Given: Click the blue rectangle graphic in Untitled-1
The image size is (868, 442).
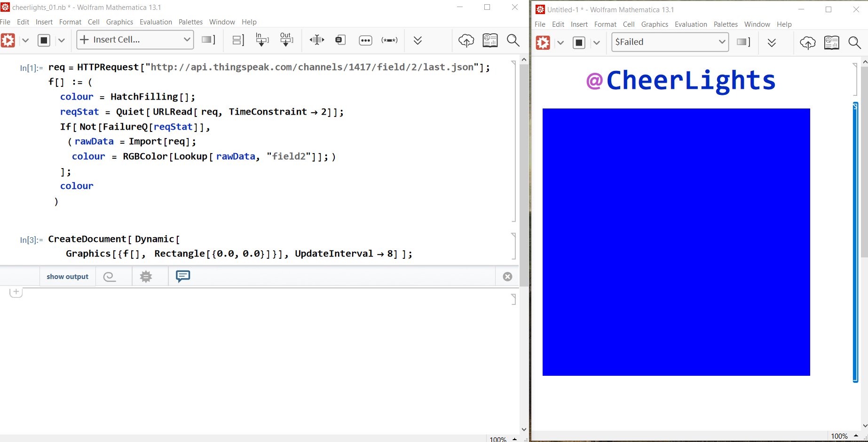Looking at the screenshot, I should click(x=676, y=242).
